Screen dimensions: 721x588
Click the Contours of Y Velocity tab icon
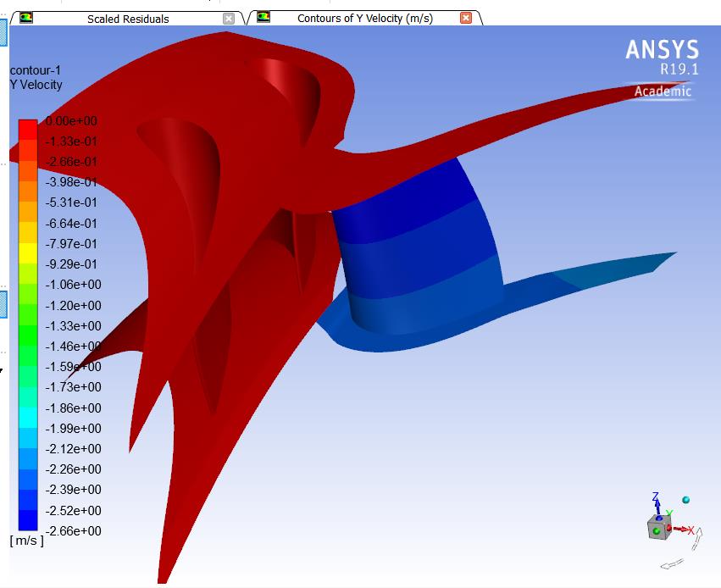(263, 17)
